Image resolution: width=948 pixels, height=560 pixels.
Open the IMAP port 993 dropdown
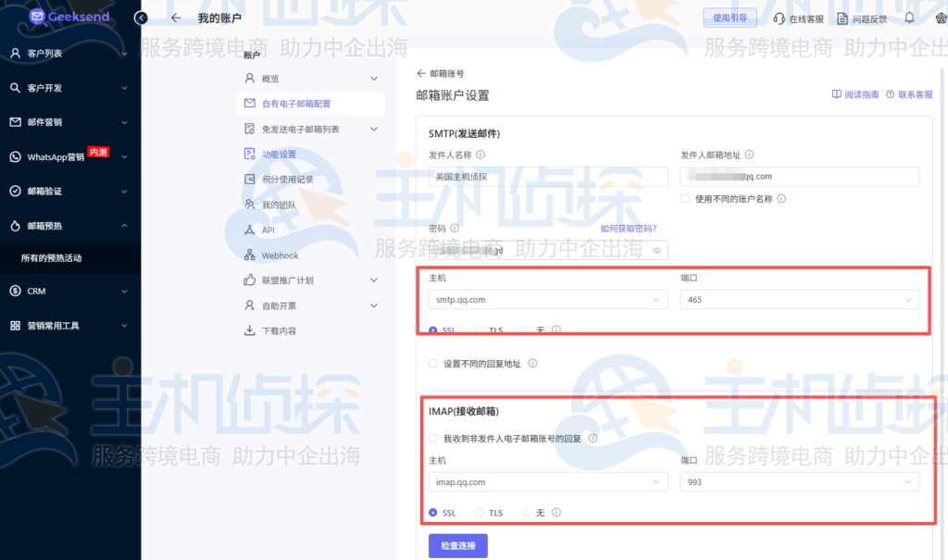tap(800, 481)
